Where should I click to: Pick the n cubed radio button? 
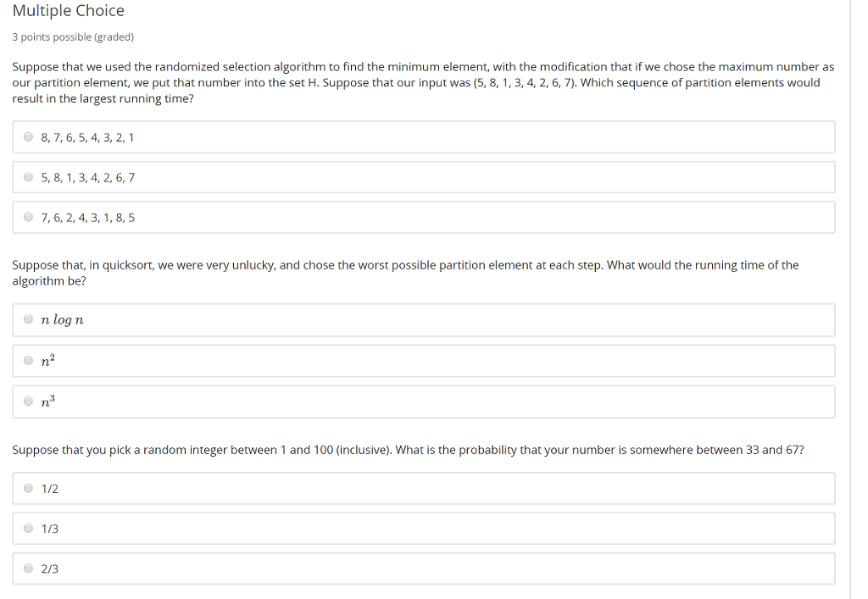29,402
